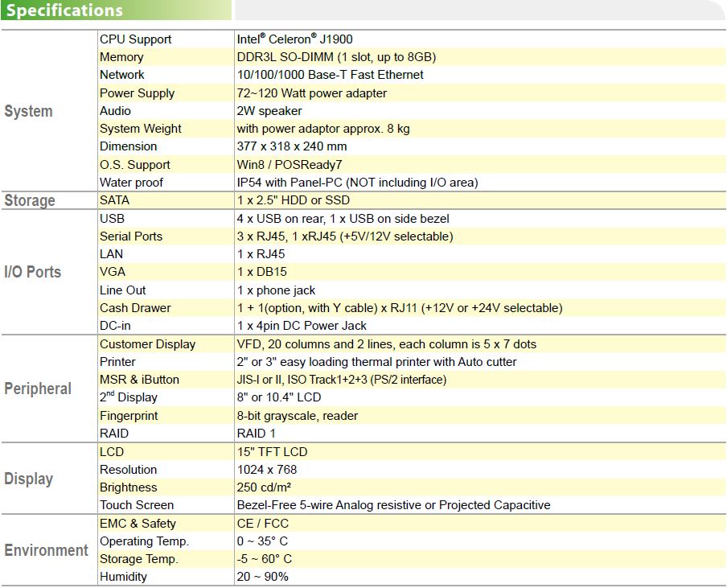Click the Touch Screen label
This screenshot has height=588, width=727.
(x=137, y=505)
